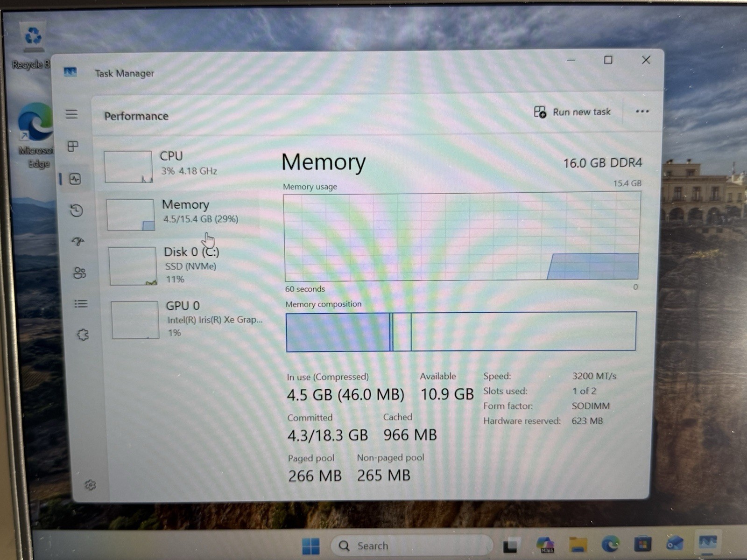Click the Performance page heading
Screen dimensions: 747x560
[x=136, y=116]
